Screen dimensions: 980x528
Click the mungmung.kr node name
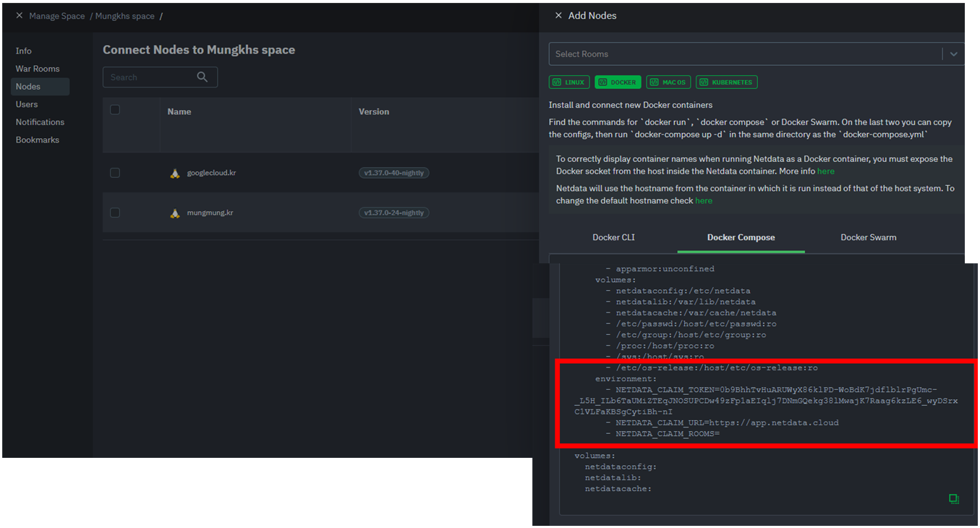(x=210, y=213)
